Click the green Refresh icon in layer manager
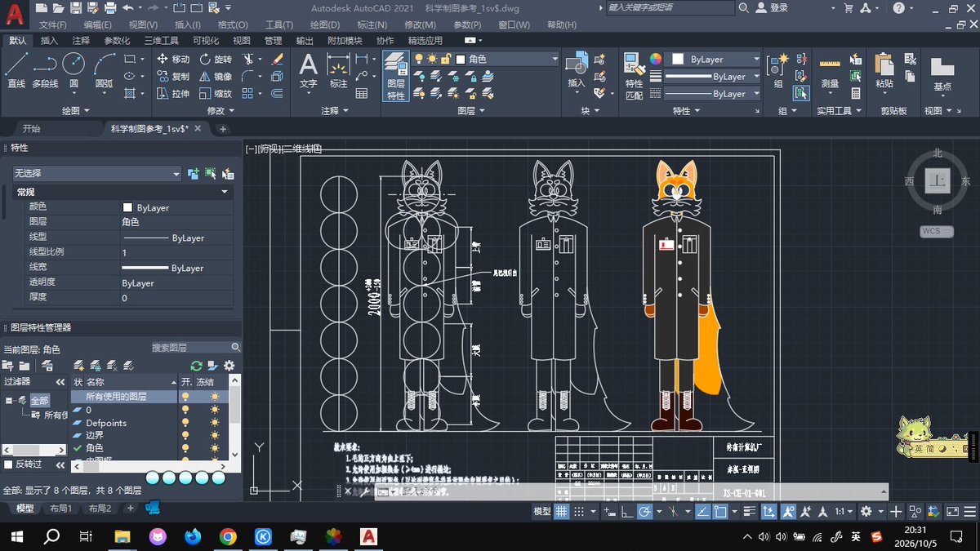Image resolution: width=980 pixels, height=551 pixels. point(196,366)
